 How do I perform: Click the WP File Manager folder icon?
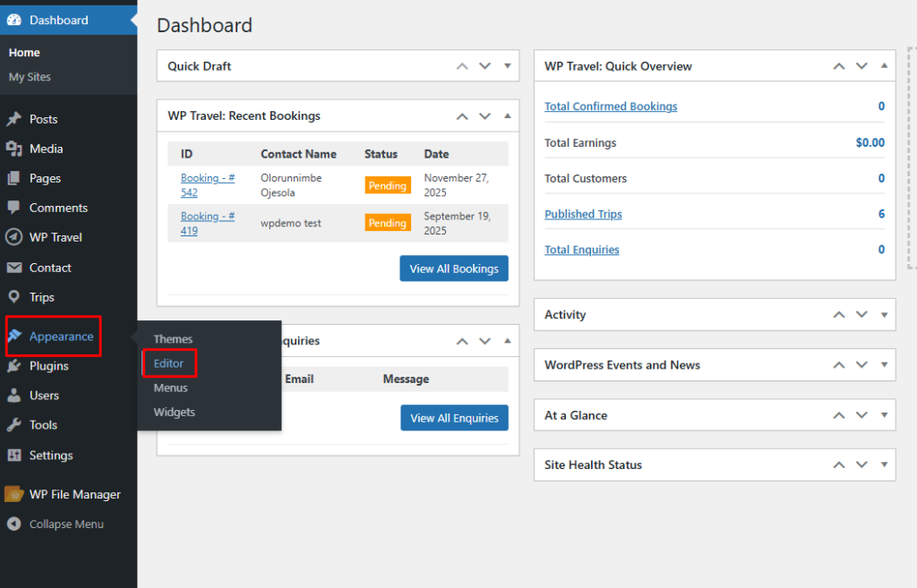click(14, 494)
